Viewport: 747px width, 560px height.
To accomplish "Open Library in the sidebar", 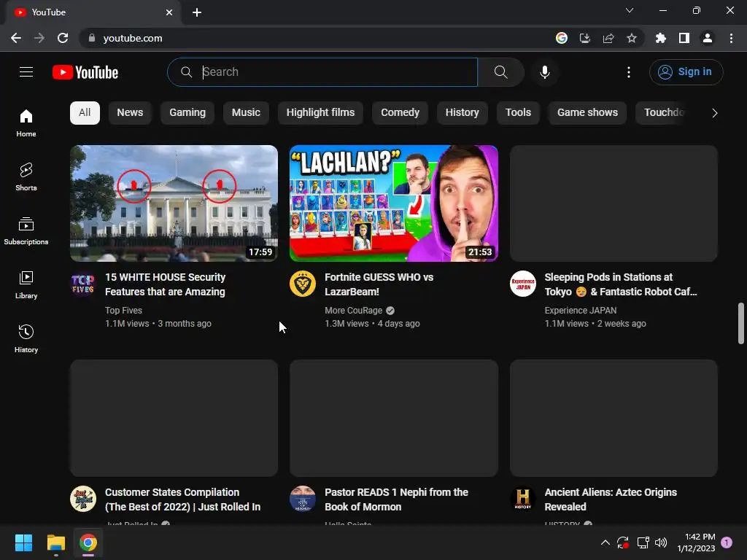I will click(26, 285).
